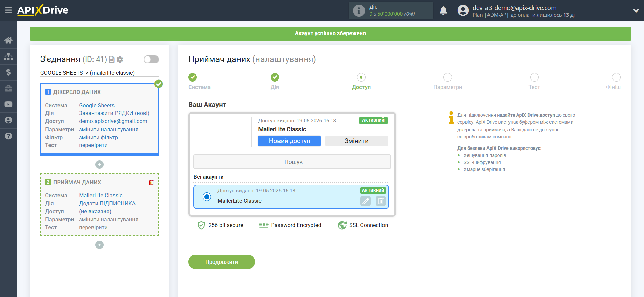
Task: Click the add step plus below data receiver
Action: click(99, 245)
